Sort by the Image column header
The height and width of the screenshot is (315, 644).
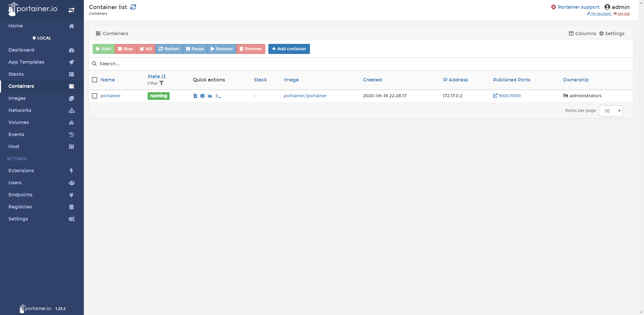click(x=291, y=80)
